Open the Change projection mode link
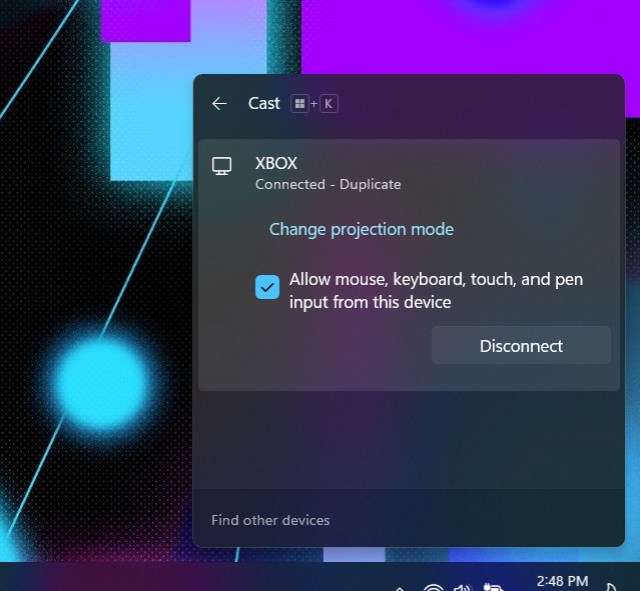This screenshot has width=640, height=591. pyautogui.click(x=361, y=229)
